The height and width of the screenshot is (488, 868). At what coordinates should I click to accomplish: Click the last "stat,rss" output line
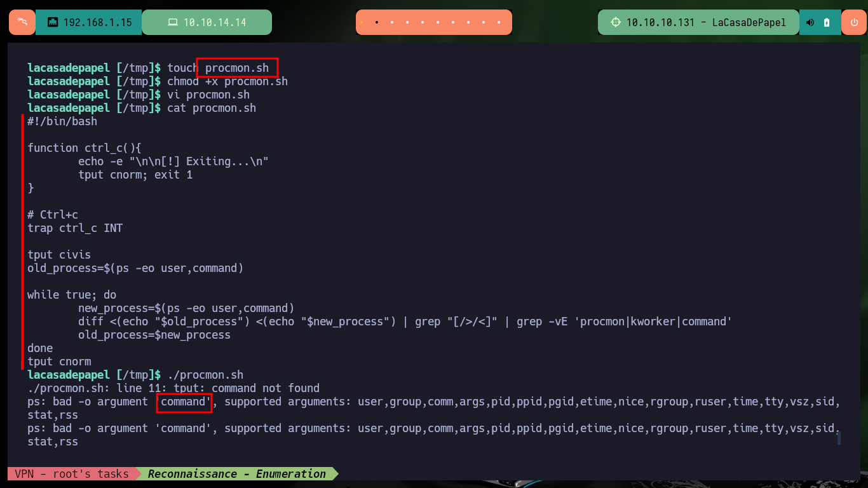coord(53,442)
